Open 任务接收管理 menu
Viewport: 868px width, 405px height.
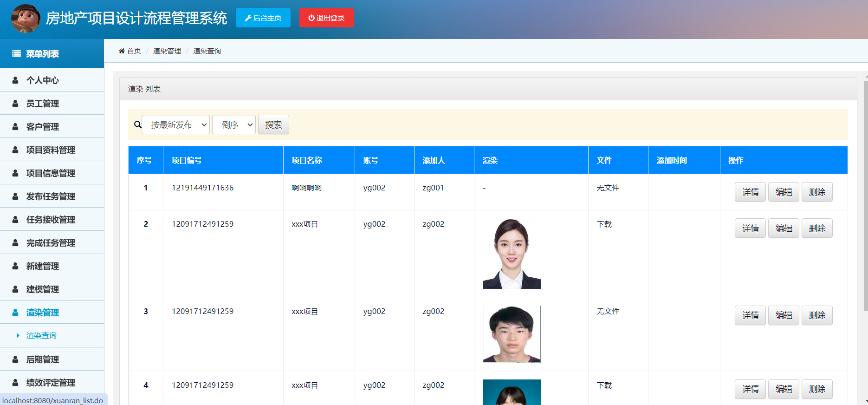click(x=52, y=219)
